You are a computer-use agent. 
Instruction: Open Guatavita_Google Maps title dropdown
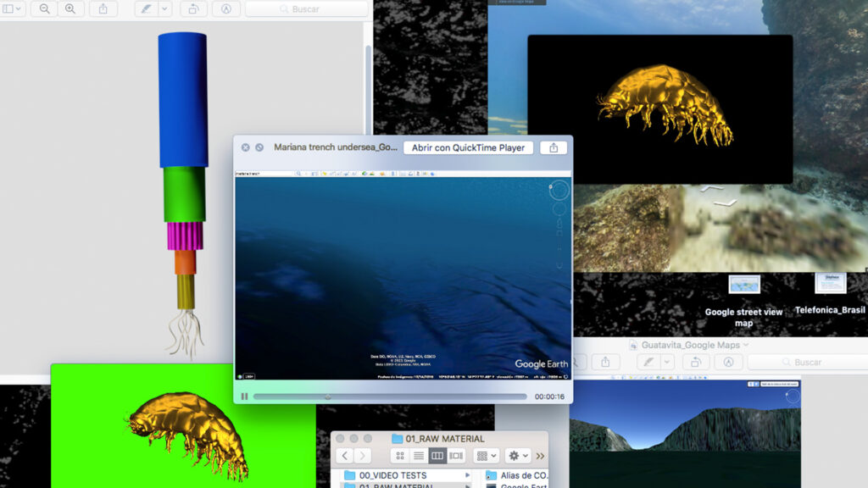click(x=746, y=345)
